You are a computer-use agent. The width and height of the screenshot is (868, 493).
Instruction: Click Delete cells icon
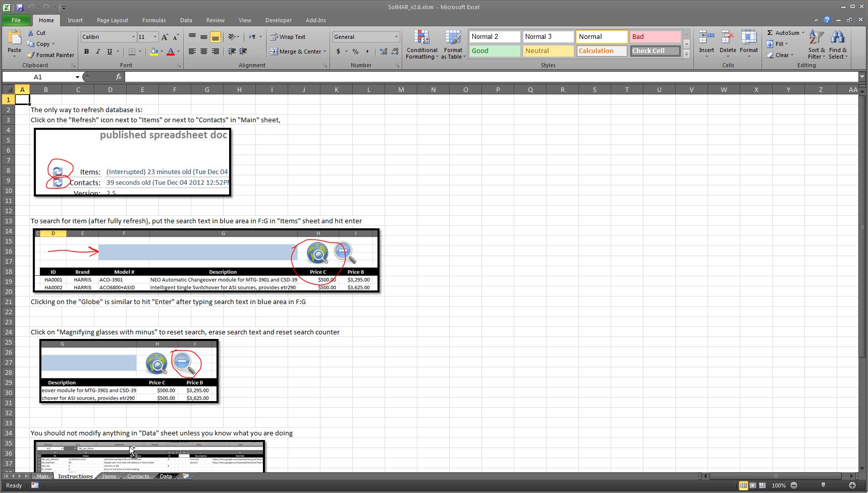(728, 37)
